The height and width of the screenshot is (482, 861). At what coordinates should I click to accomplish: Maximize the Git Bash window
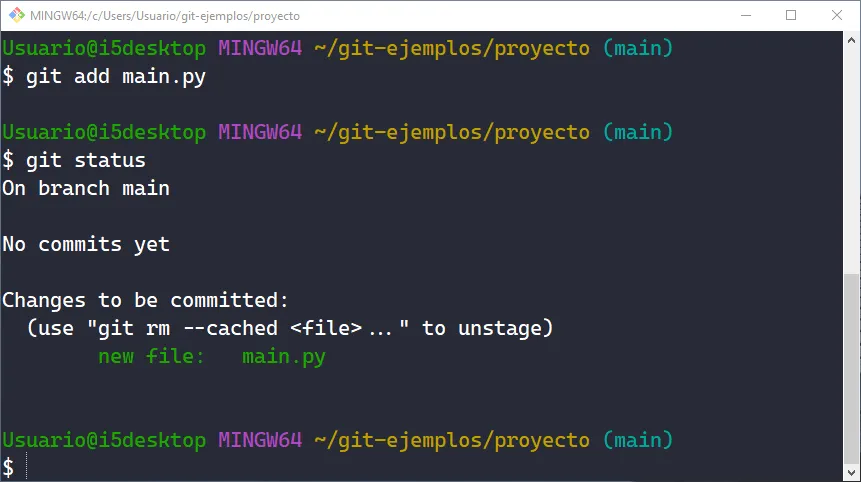(791, 16)
